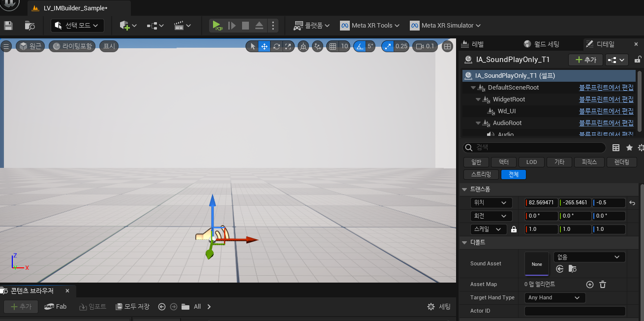Click the scale gizmo tool icon
Viewport: 644px width, 321px height.
coord(288,46)
